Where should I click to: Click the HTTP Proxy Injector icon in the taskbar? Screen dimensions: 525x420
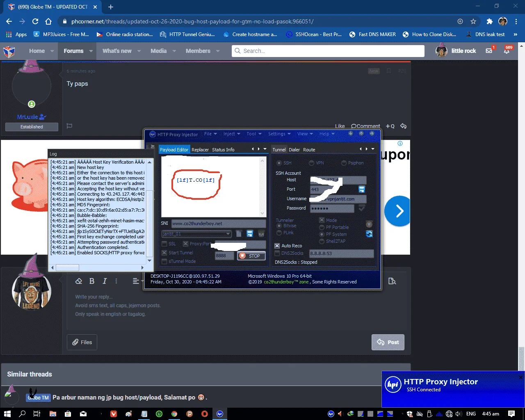coord(219,414)
